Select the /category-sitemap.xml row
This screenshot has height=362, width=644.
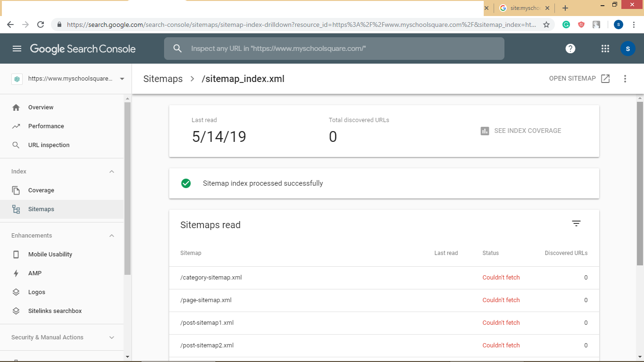pos(384,278)
